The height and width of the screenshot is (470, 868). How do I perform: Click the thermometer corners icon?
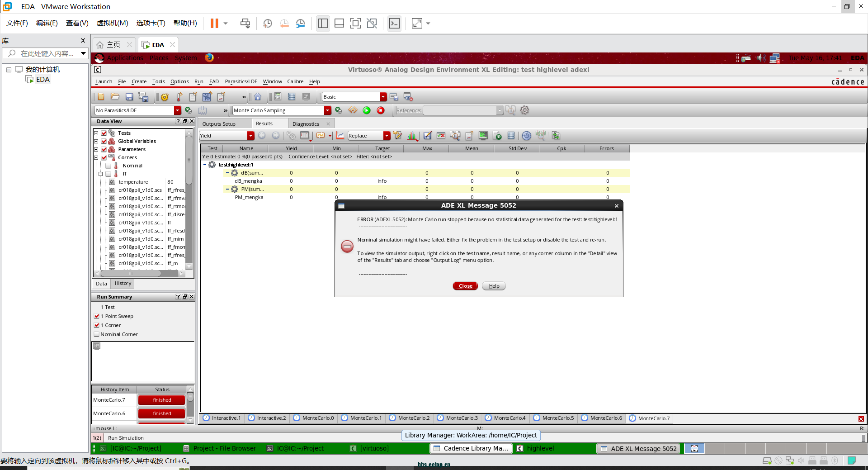pos(179,97)
